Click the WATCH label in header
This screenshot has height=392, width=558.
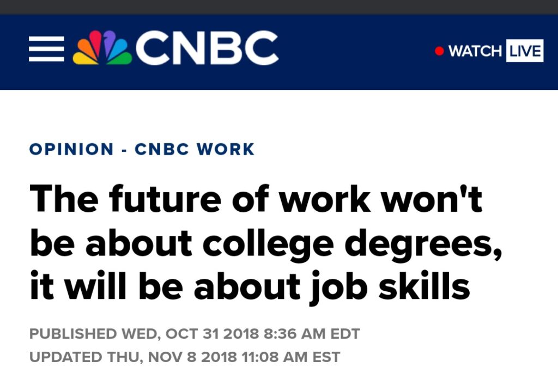pos(475,51)
